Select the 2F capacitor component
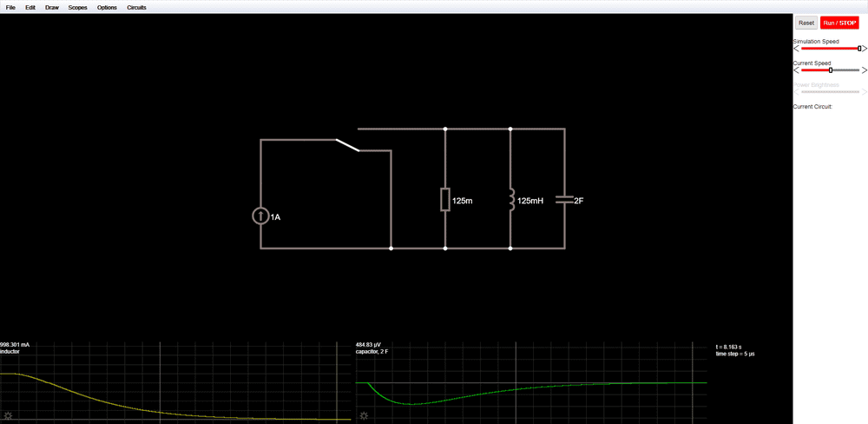Image resolution: width=868 pixels, height=424 pixels. tap(564, 200)
